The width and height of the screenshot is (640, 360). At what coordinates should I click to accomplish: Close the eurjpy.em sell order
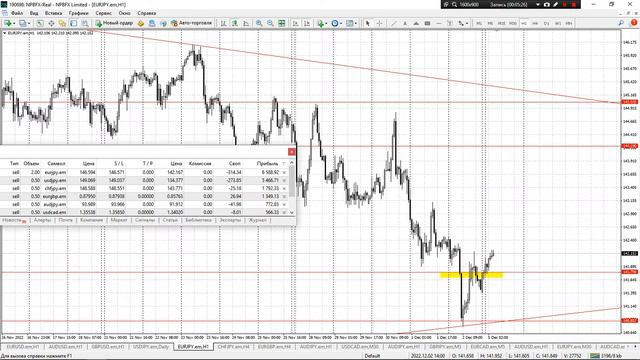click(x=284, y=172)
